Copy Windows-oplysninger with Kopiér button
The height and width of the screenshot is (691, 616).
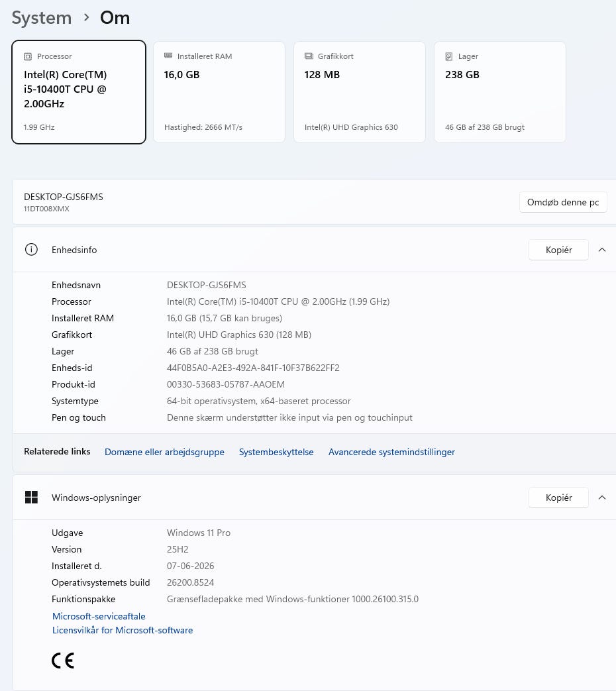point(558,498)
